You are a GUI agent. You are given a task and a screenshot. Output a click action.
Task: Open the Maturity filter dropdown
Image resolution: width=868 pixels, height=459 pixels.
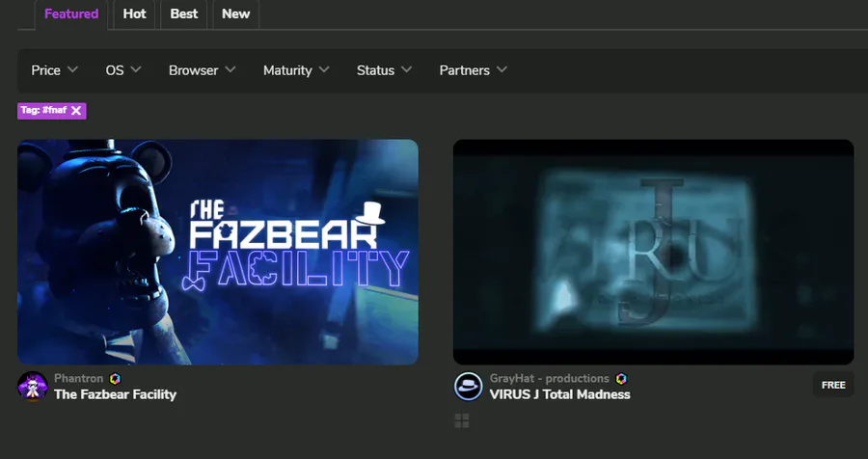pyautogui.click(x=296, y=70)
